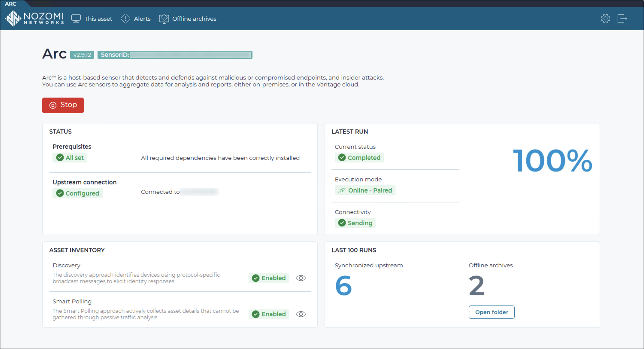This screenshot has height=349, width=644.
Task: Click the Smart Polling Enabled badge
Action: click(269, 314)
